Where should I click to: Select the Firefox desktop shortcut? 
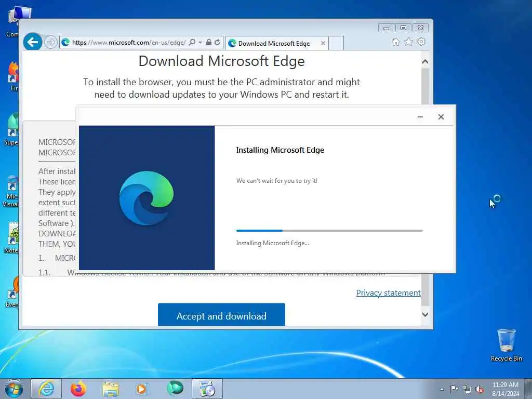pos(13,76)
